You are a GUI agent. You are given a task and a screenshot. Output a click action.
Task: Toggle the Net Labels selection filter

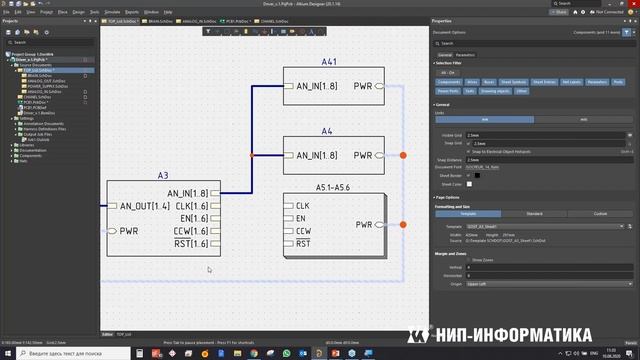(571, 82)
